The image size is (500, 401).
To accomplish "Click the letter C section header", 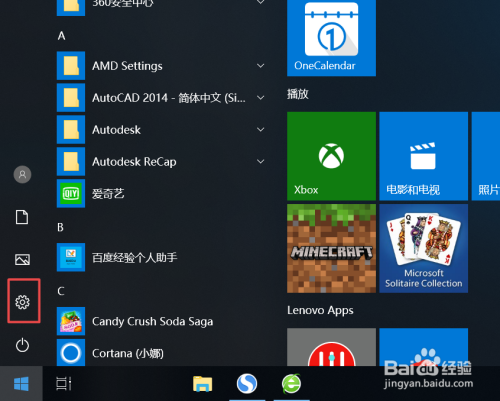I will point(61,291).
